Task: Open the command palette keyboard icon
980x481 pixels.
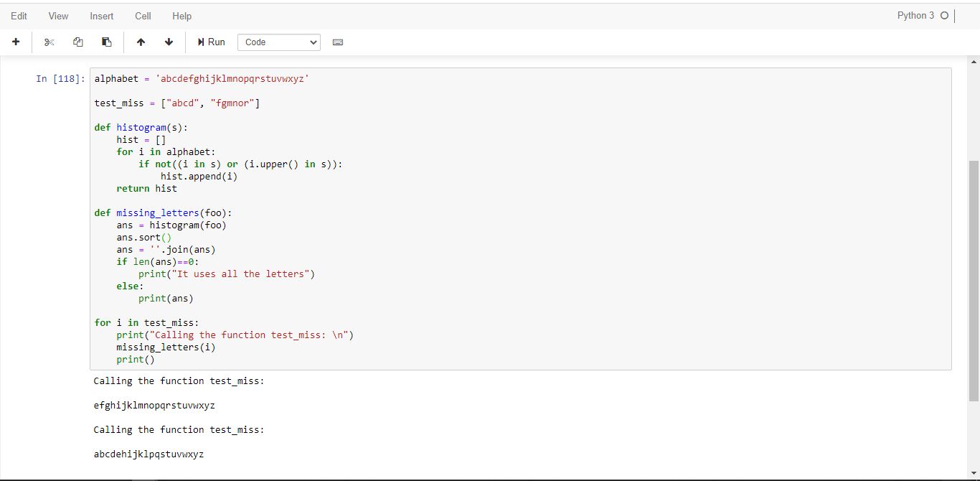Action: [x=338, y=42]
